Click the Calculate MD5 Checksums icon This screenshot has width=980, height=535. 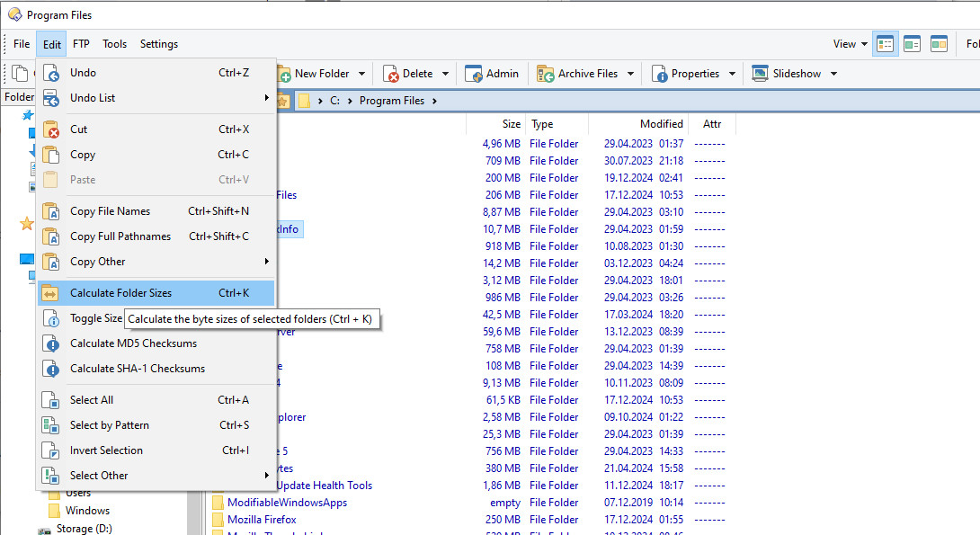click(x=51, y=343)
